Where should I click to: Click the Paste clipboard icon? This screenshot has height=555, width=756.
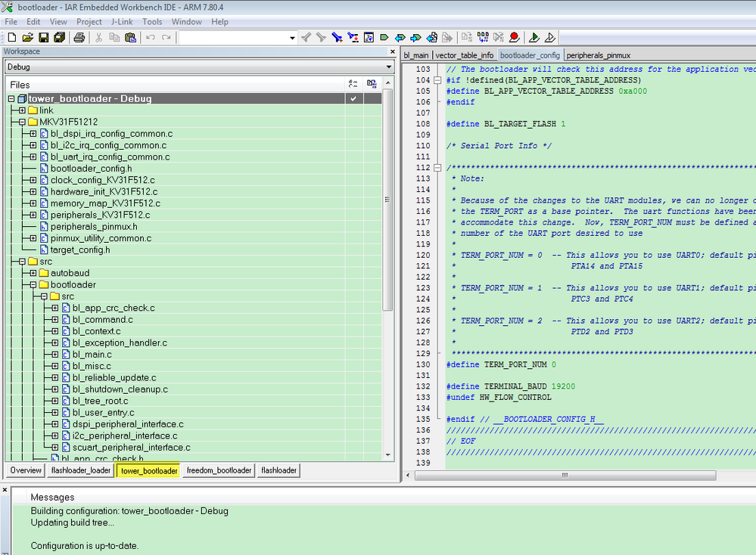[x=130, y=37]
